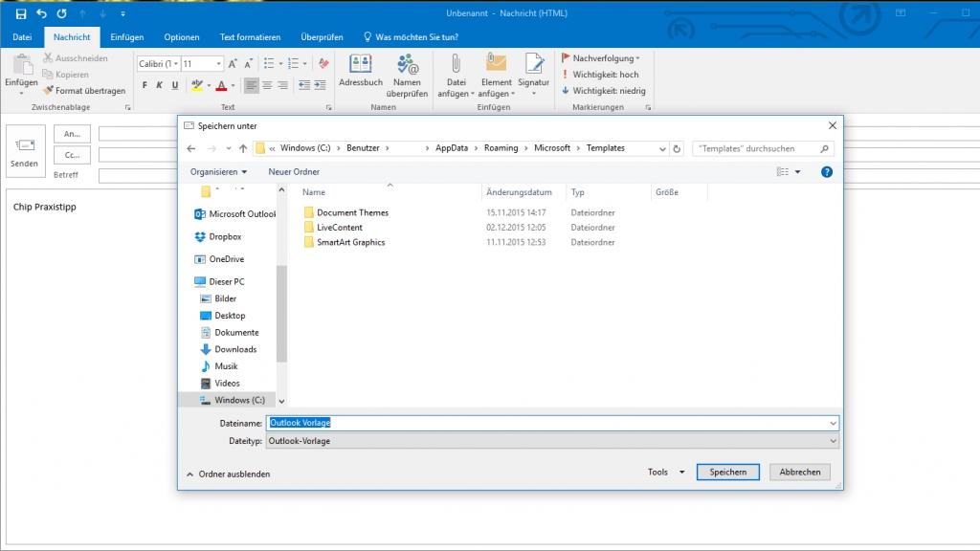Switch to the Einfügen ribbon tab
Image resolution: width=980 pixels, height=551 pixels.
click(x=126, y=37)
